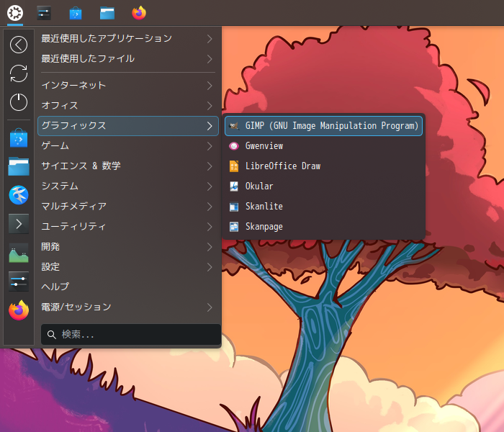Click the LibreOffice Draw icon
Screen dimensions: 504x432
234,166
